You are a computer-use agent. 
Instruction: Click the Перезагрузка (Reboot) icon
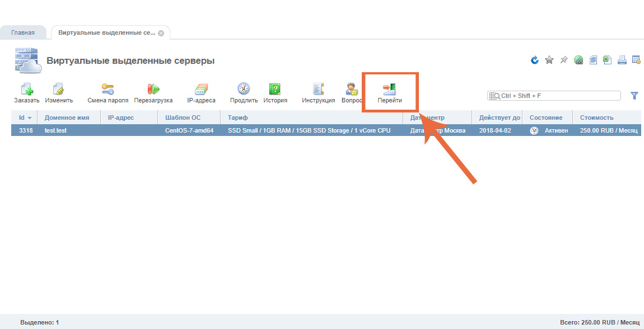click(153, 89)
